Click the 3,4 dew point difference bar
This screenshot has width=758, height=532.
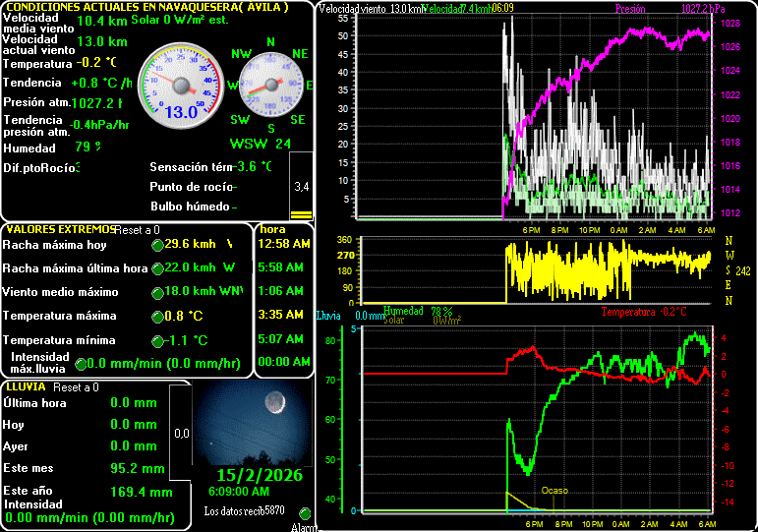point(301,186)
